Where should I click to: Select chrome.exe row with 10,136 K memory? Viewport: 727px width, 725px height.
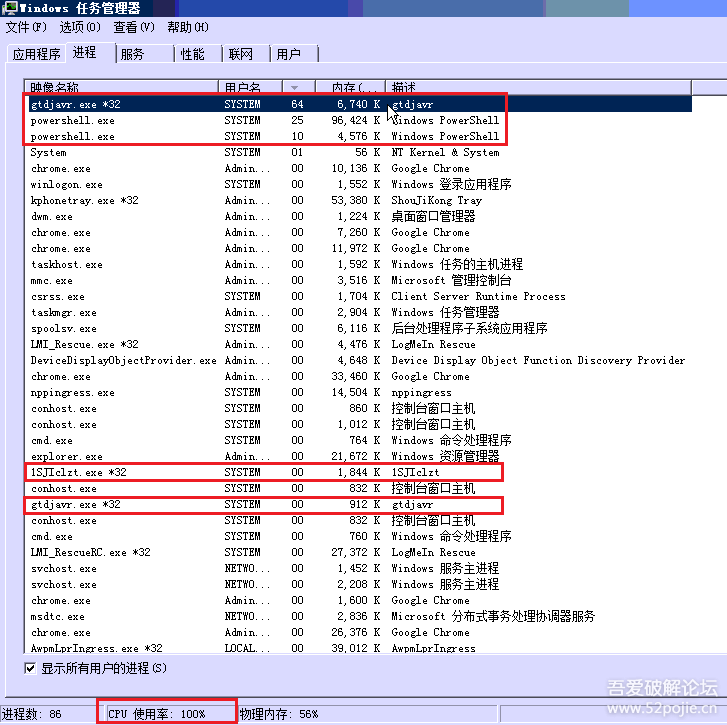(x=358, y=168)
